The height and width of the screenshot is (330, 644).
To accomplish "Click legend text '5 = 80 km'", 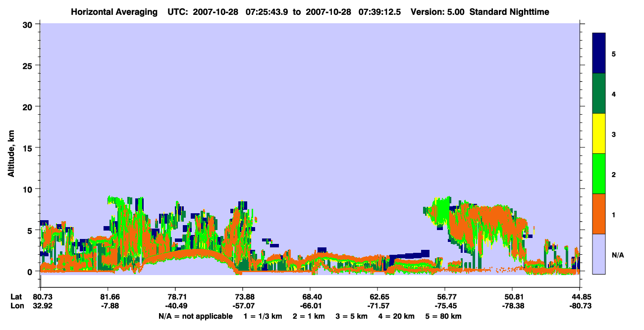I will [x=443, y=316].
